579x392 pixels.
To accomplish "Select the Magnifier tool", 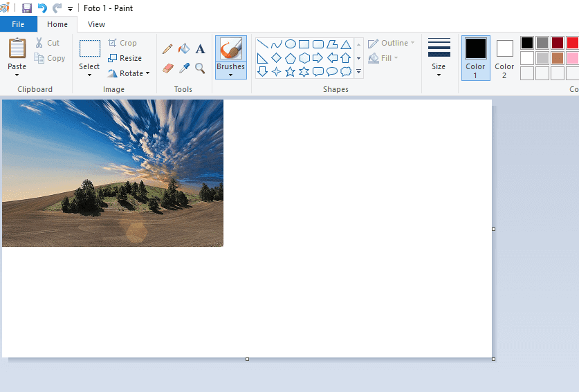I will click(x=200, y=68).
